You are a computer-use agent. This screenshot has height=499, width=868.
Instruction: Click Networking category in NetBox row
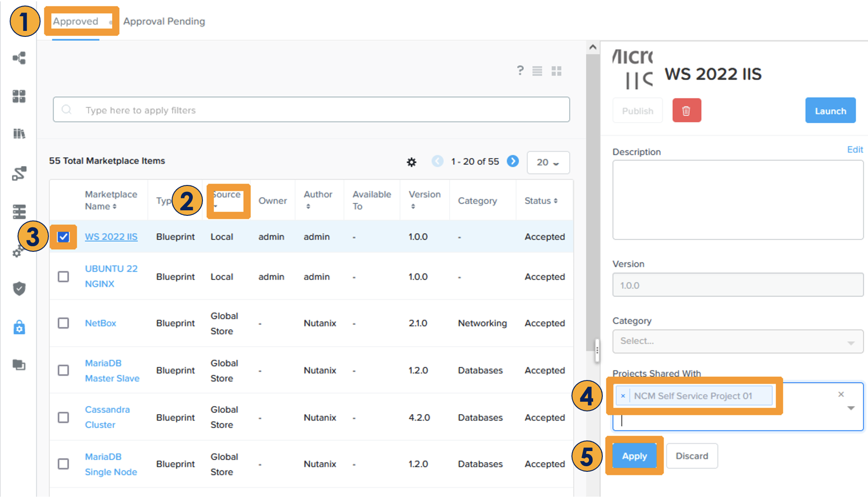coord(482,323)
